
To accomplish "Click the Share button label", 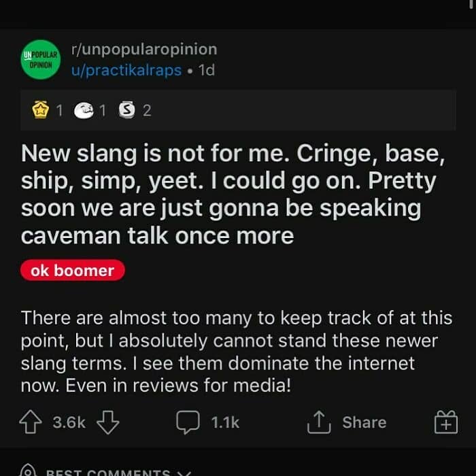I will pos(364,422).
